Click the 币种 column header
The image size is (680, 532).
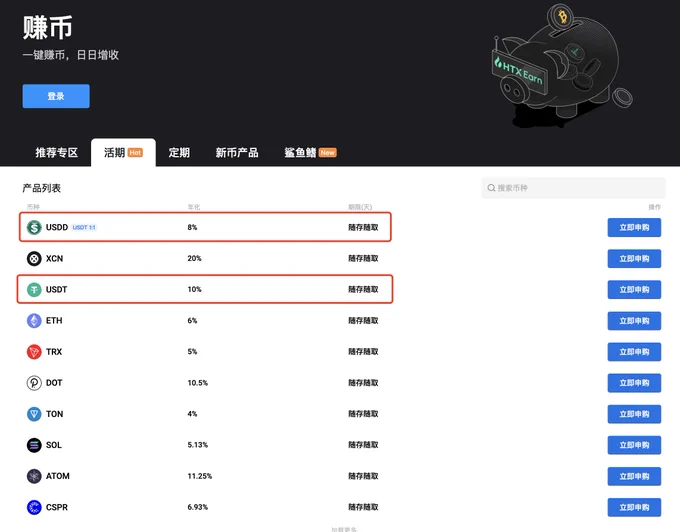point(33,207)
